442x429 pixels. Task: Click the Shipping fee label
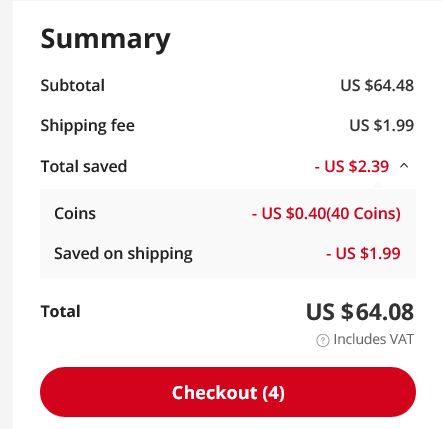(88, 126)
